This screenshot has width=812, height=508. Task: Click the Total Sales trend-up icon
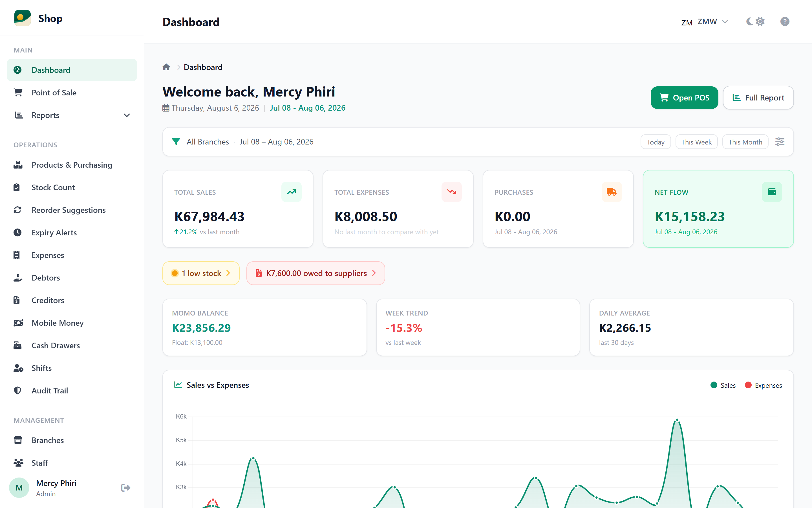tap(291, 192)
